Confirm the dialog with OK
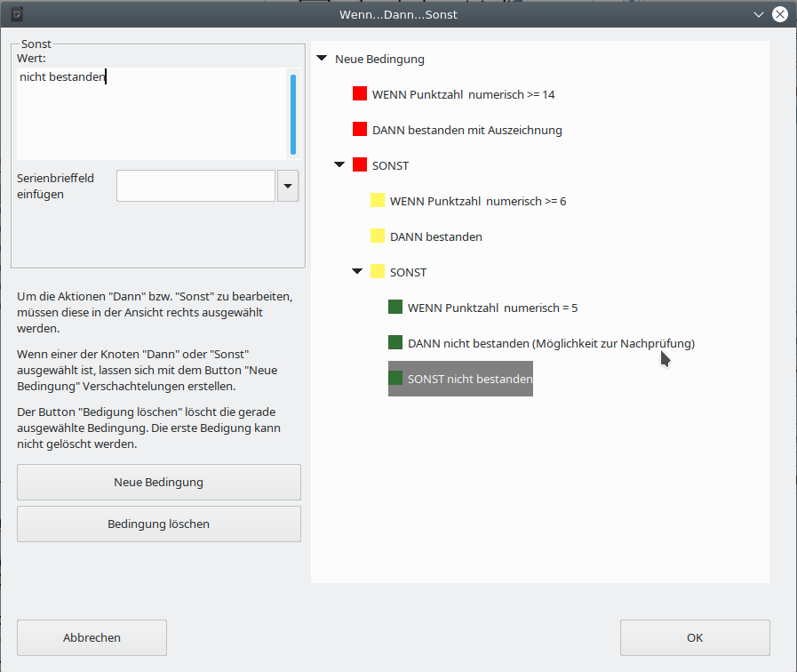This screenshot has height=672, width=797. [695, 637]
